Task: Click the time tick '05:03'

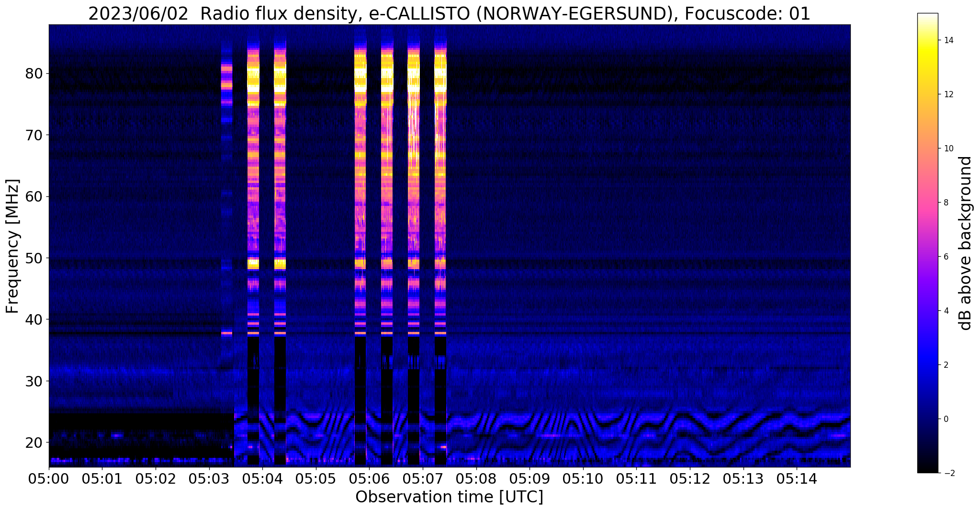Action: [209, 478]
